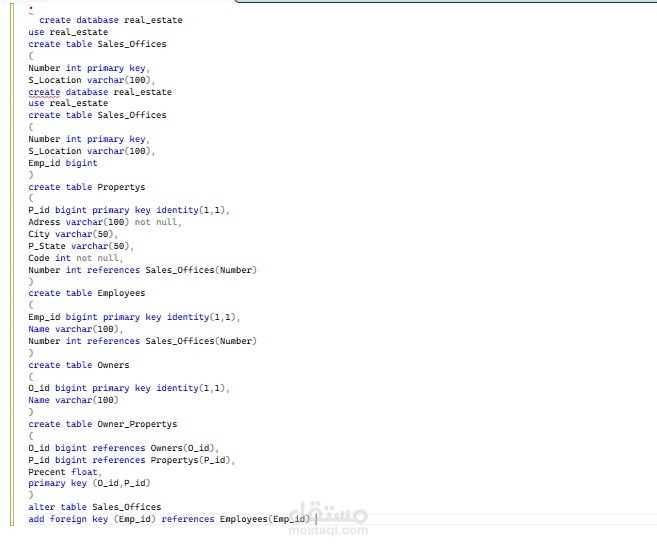Click the "add foreign key (Emp_id)" last line
The height and width of the screenshot is (548, 657).
point(169,519)
